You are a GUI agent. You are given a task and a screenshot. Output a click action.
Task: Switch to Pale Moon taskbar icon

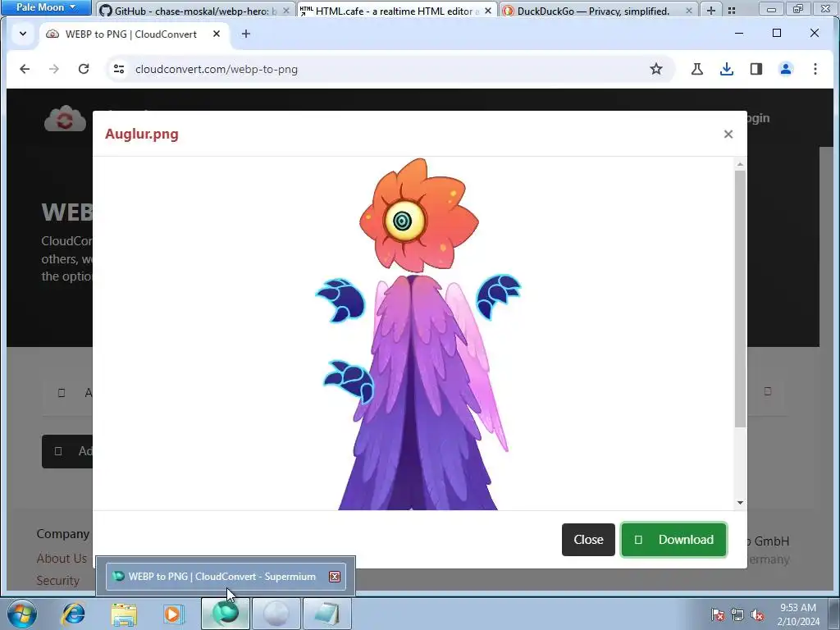[x=276, y=614]
